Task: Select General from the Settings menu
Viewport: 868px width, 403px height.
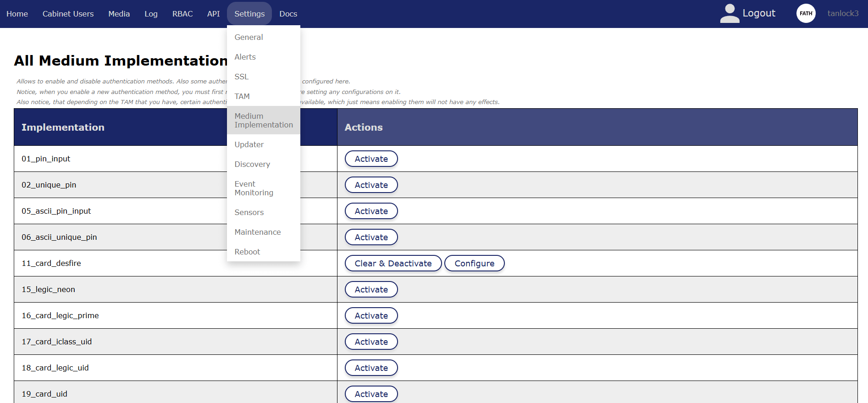Action: (249, 37)
